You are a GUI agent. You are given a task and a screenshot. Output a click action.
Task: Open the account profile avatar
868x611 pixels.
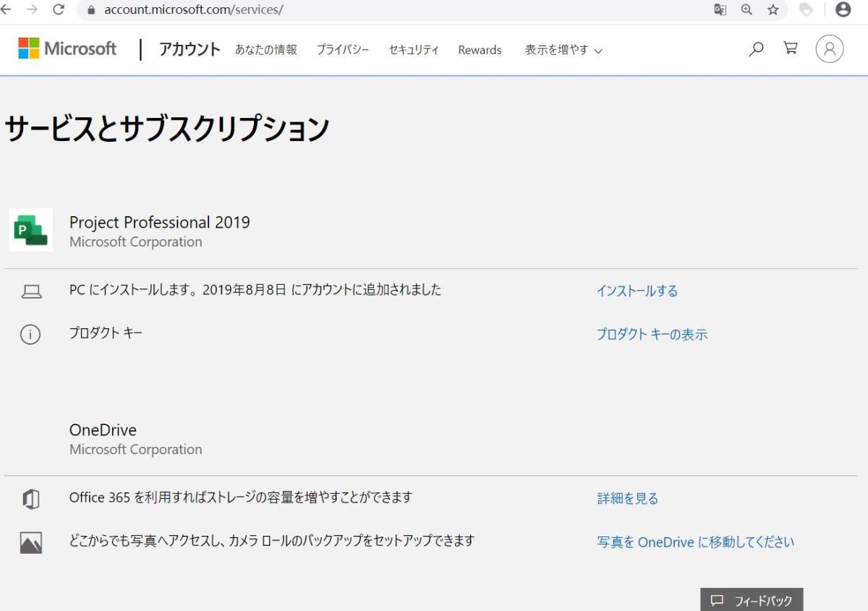(x=830, y=49)
